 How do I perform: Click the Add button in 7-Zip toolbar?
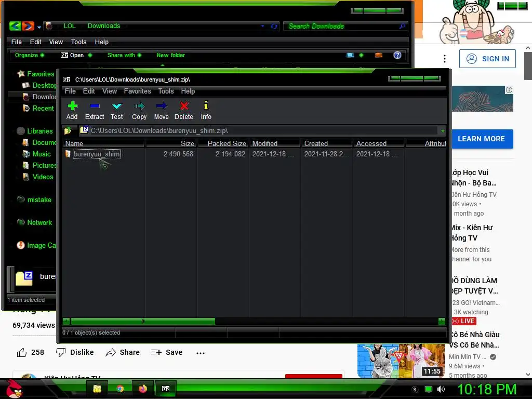point(72,111)
